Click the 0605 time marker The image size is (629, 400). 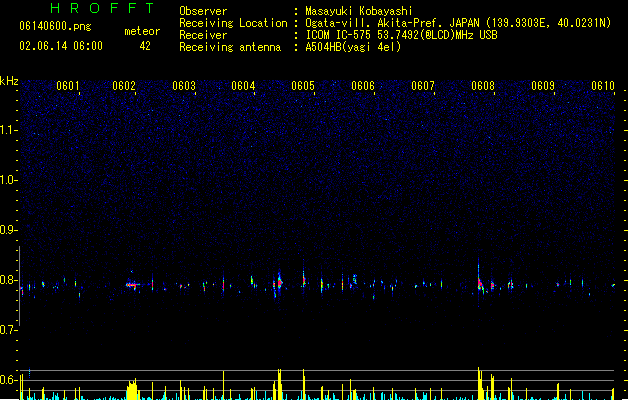tap(303, 86)
